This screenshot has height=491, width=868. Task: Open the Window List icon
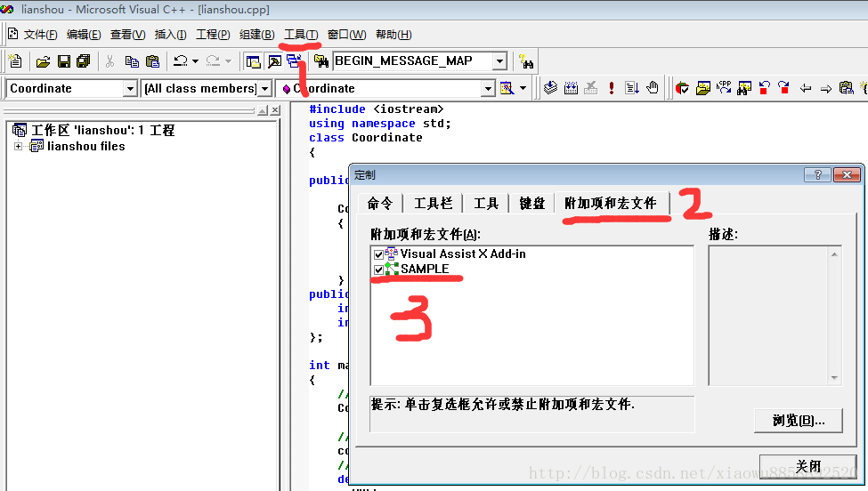294,60
